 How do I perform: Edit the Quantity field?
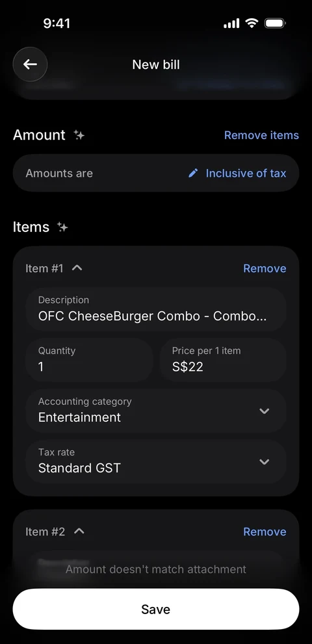point(90,360)
